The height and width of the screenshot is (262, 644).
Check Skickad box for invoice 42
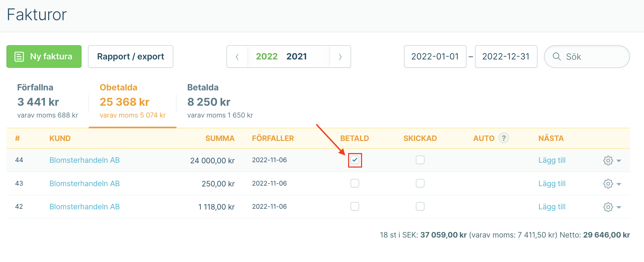(420, 206)
